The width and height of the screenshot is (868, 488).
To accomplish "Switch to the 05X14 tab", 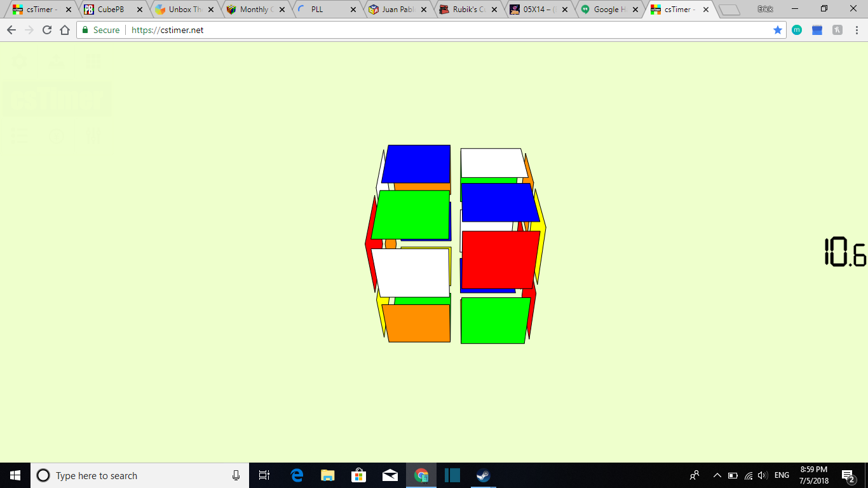I will [538, 10].
